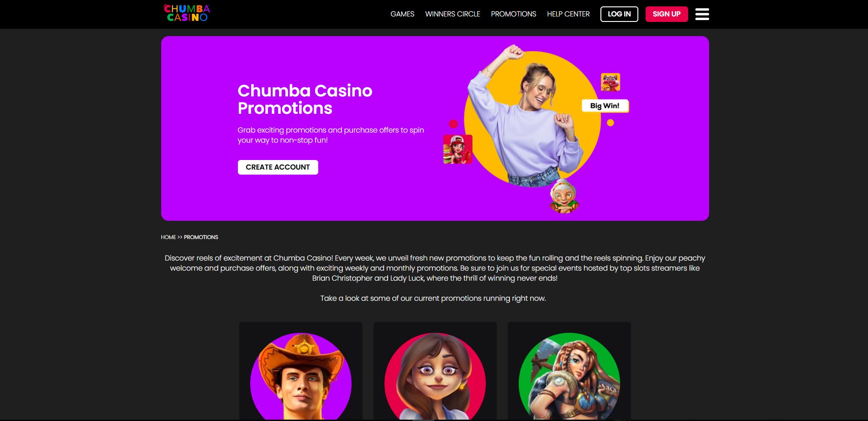Viewport: 868px width, 421px height.
Task: Open the hamburger menu icon
Action: pos(702,14)
